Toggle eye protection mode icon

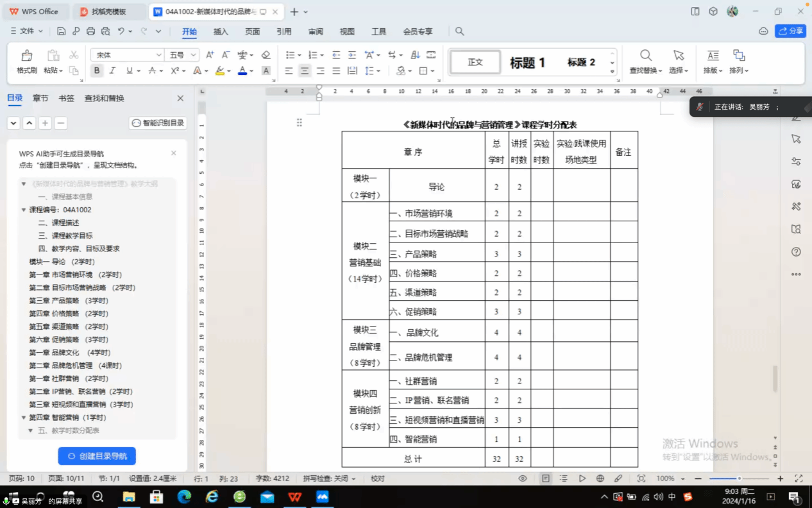point(523,478)
